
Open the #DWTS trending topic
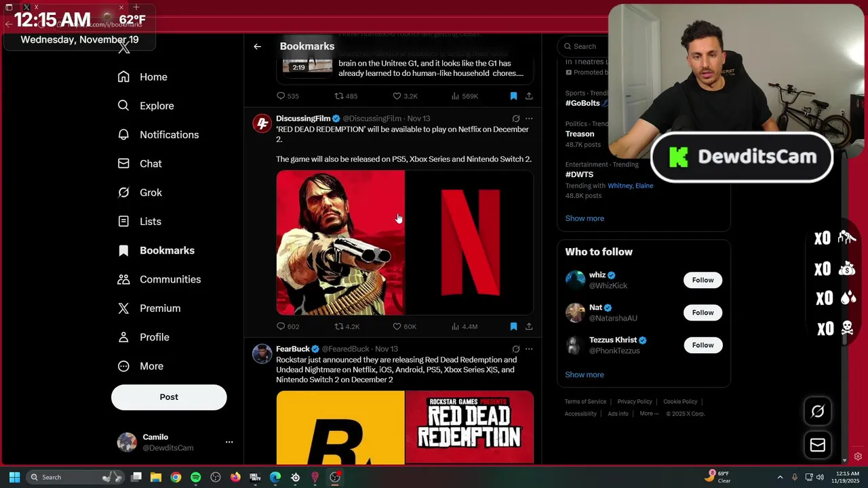click(579, 174)
